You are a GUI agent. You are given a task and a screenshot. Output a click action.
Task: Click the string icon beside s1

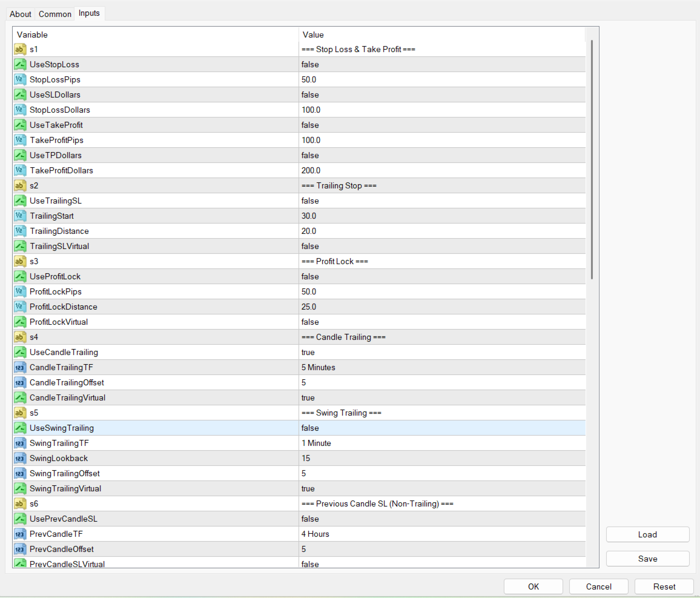click(20, 49)
